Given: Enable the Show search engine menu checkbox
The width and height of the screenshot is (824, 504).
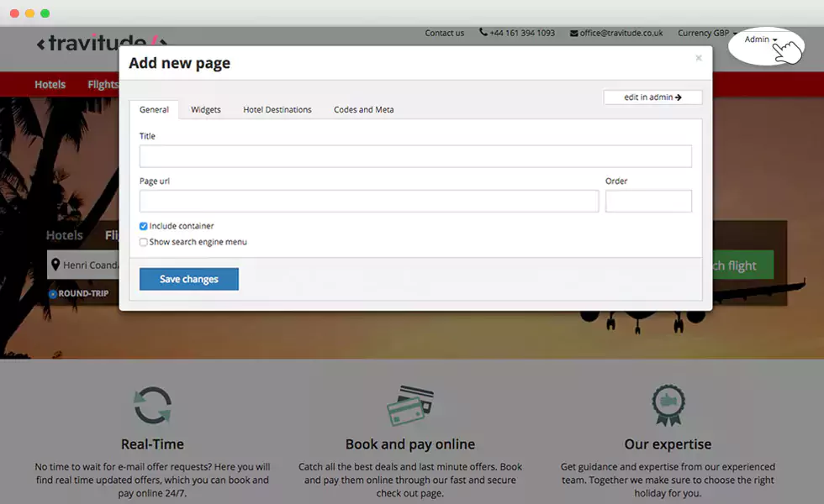Looking at the screenshot, I should click(144, 242).
